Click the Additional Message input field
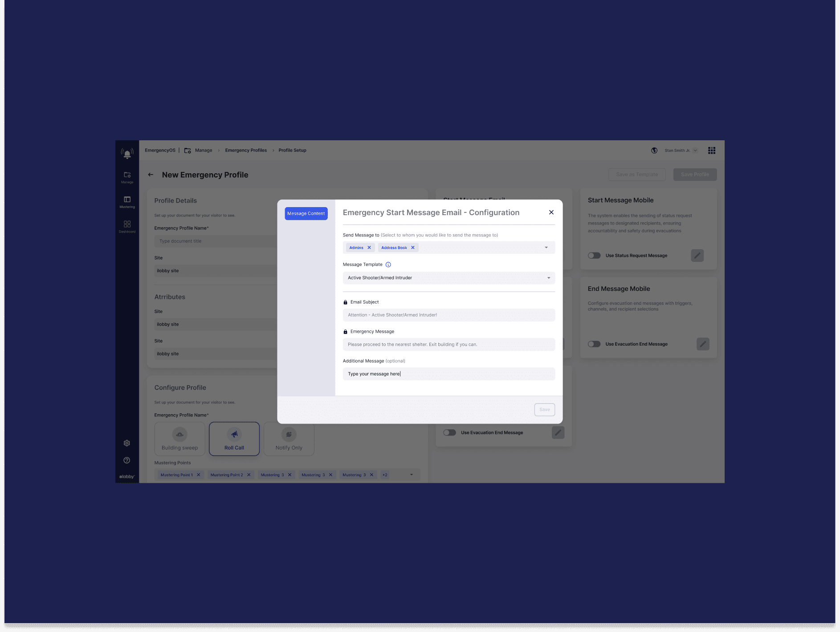The width and height of the screenshot is (840, 632). [x=449, y=374]
